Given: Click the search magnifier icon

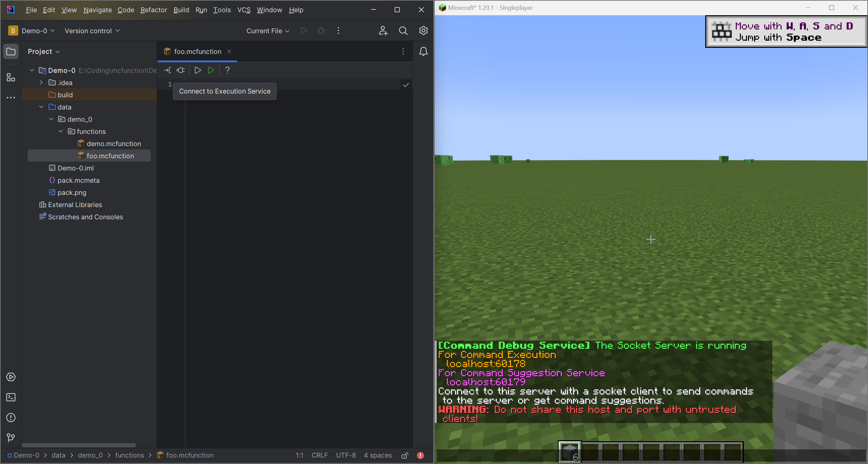Looking at the screenshot, I should [403, 31].
